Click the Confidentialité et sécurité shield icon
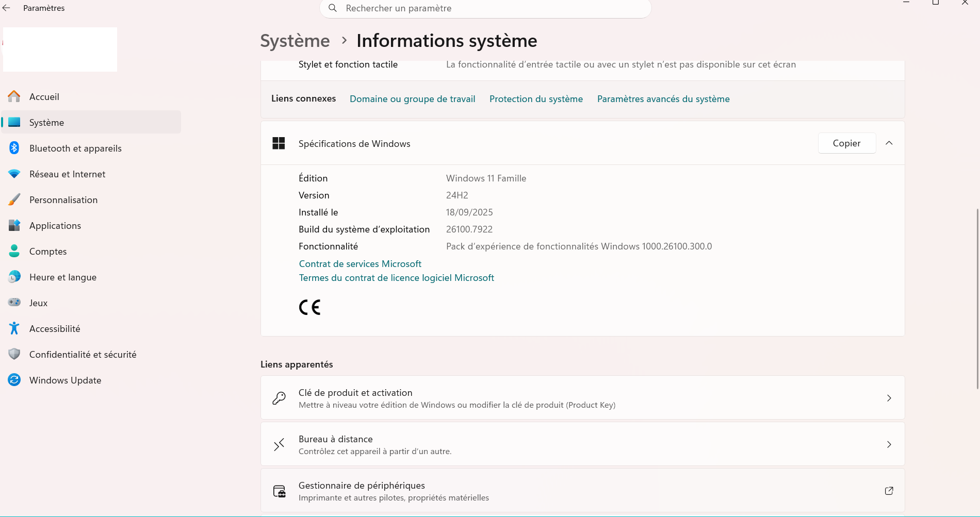980x517 pixels. [x=14, y=354]
